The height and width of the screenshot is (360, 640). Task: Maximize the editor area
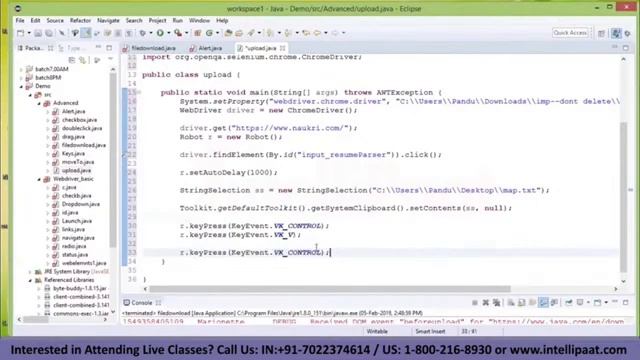click(626, 48)
